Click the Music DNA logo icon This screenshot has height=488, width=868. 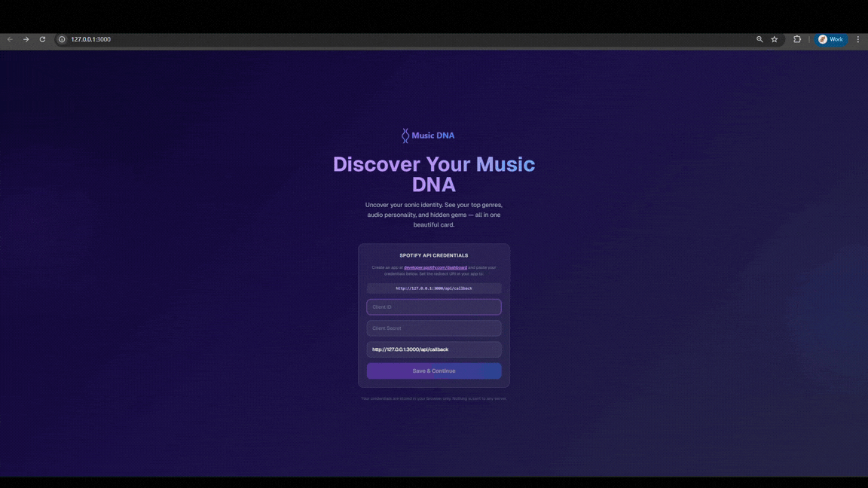point(405,135)
